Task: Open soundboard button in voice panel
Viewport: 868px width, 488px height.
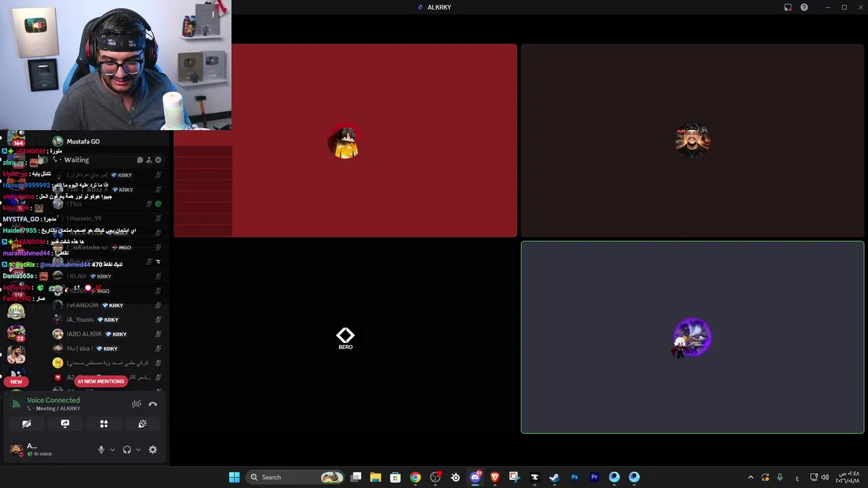Action: point(142,424)
